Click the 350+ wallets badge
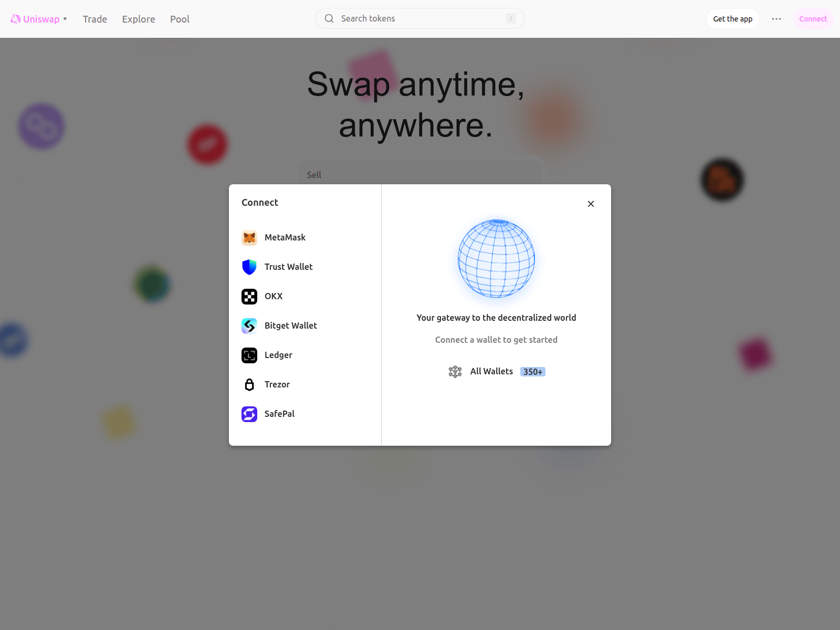Screen dimensions: 840x630 point(533,372)
